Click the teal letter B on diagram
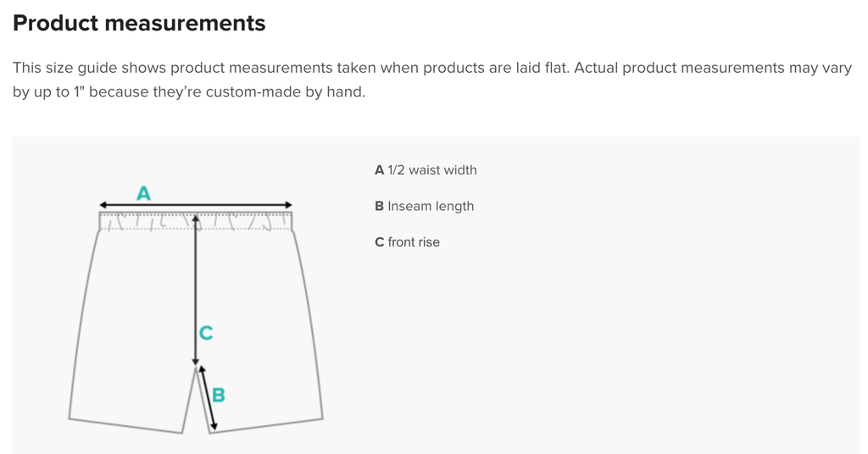The image size is (868, 454). coord(219,396)
